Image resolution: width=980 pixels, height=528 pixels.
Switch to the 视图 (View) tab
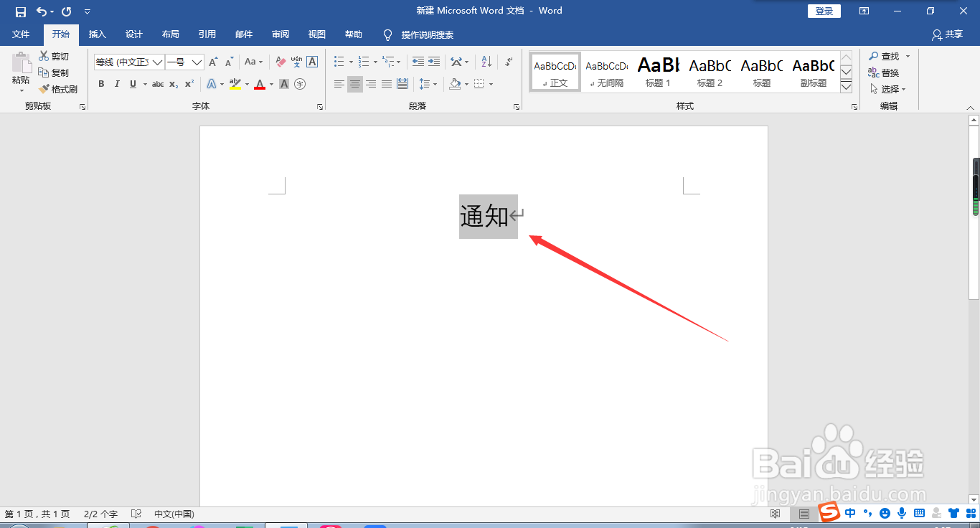[x=317, y=34]
